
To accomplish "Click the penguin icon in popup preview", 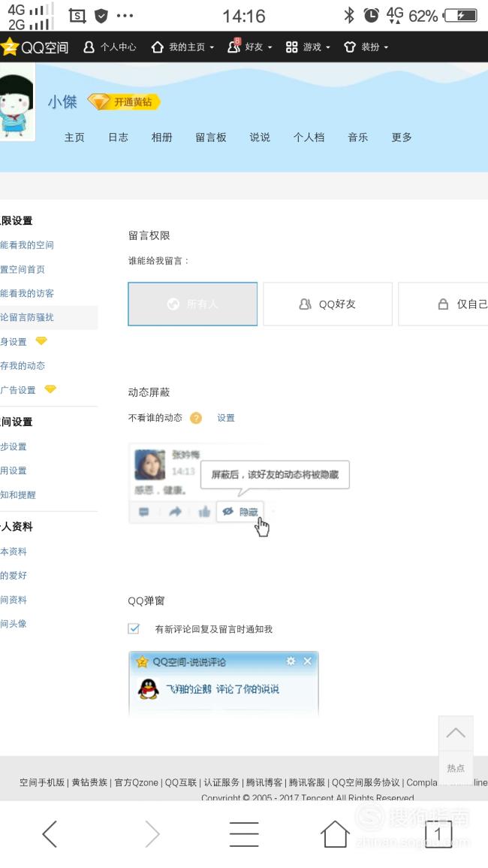I will tap(148, 689).
